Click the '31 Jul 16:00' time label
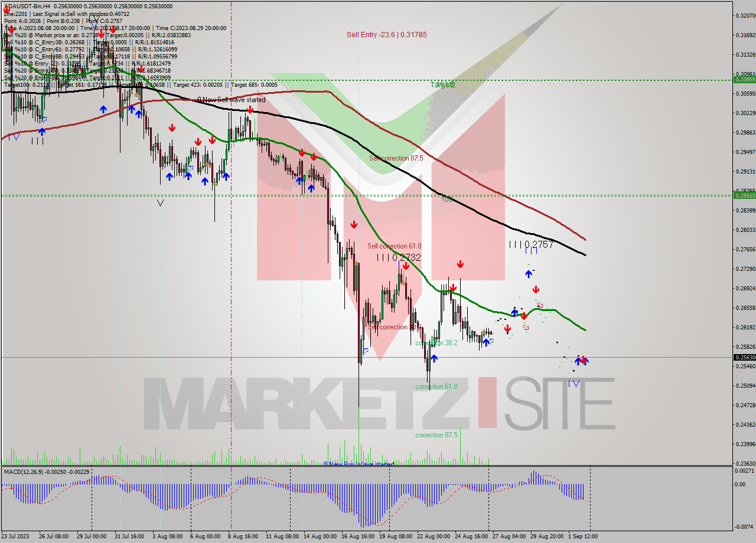 pos(129,537)
